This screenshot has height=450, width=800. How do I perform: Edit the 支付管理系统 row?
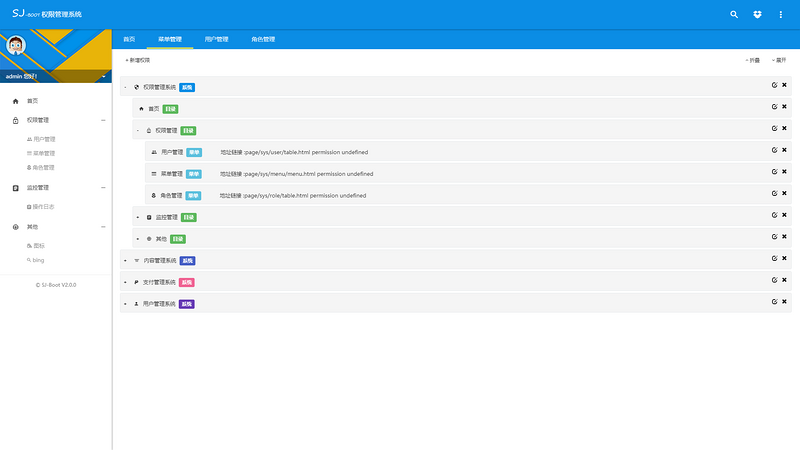[x=774, y=280]
